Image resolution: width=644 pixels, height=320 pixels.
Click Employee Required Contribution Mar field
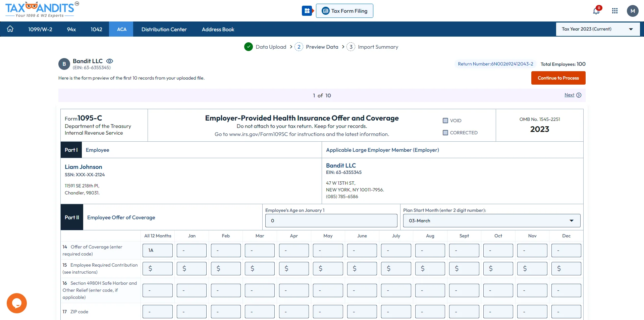point(260,269)
